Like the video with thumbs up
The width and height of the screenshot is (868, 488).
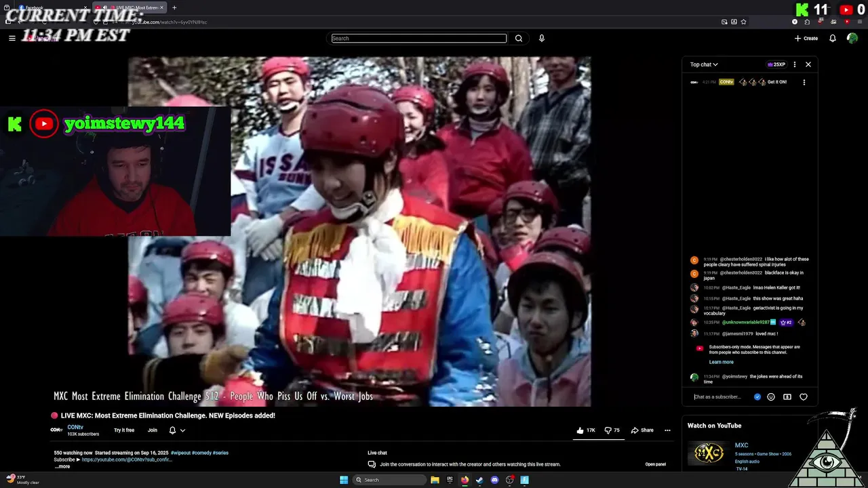point(586,430)
